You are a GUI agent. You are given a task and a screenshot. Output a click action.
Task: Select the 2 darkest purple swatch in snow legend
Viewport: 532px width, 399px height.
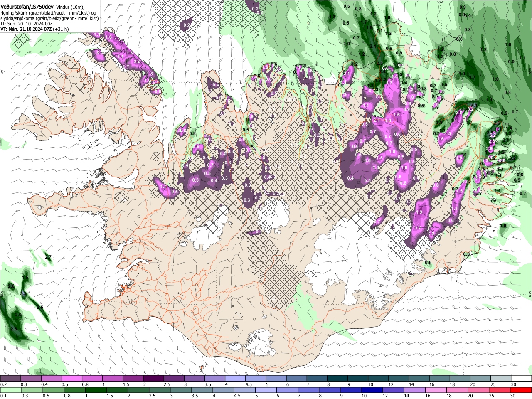pyautogui.click(x=153, y=378)
